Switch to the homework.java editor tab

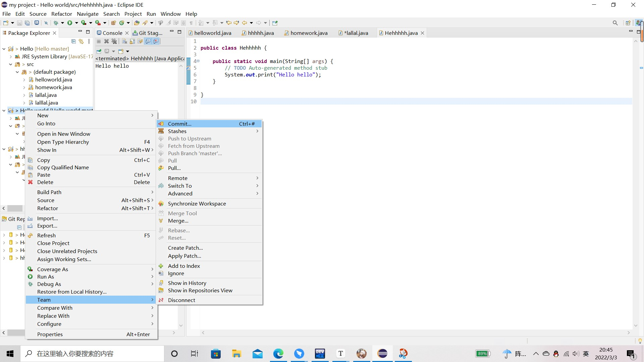[306, 33]
